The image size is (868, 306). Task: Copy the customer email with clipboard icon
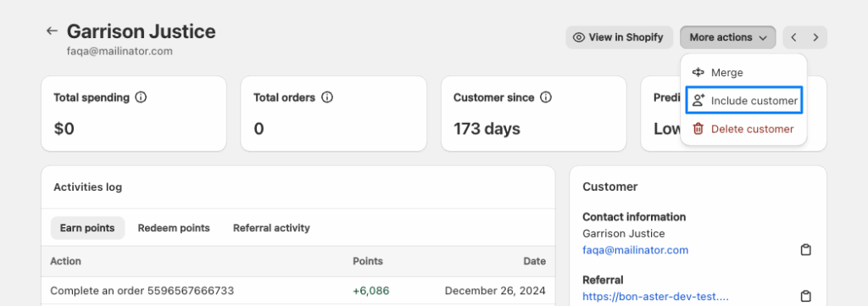click(x=806, y=250)
